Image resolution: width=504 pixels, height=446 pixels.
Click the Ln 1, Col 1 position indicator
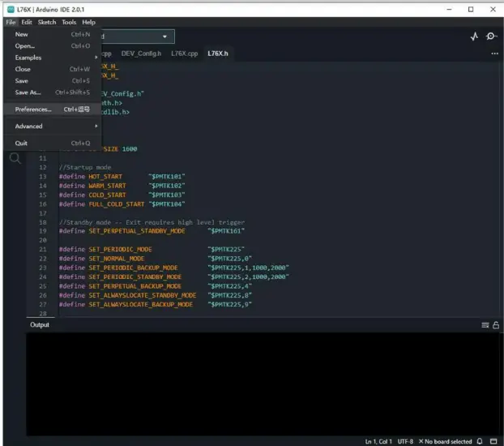[379, 441]
